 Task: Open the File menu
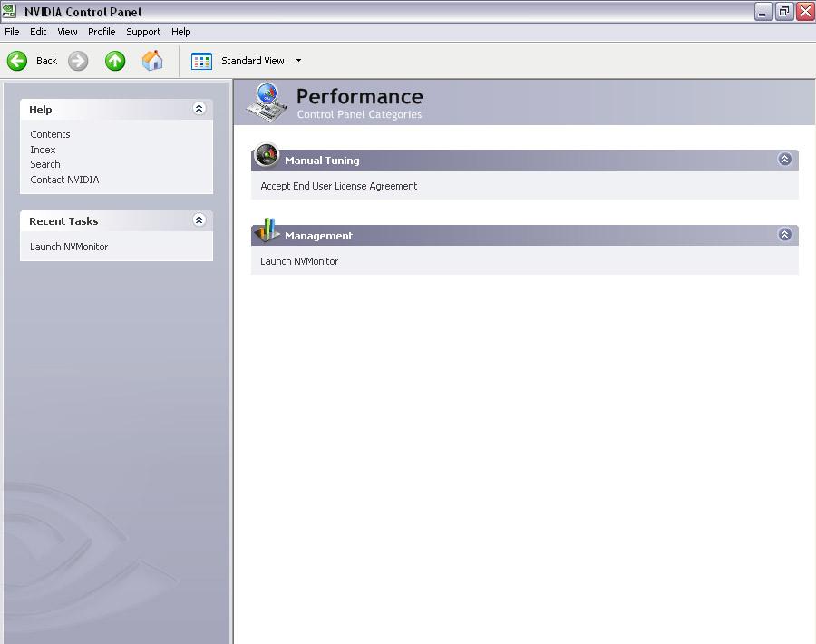(x=12, y=32)
